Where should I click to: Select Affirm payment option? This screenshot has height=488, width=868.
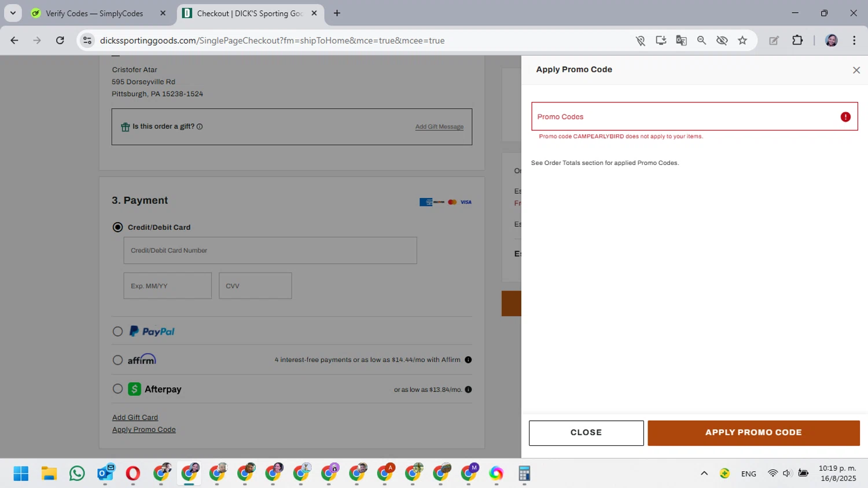point(117,360)
